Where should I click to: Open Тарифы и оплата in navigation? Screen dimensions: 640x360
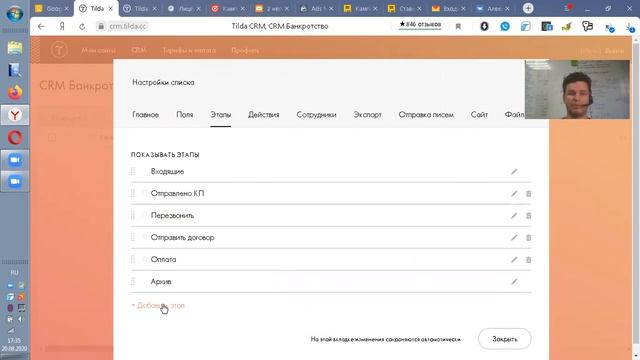189,51
